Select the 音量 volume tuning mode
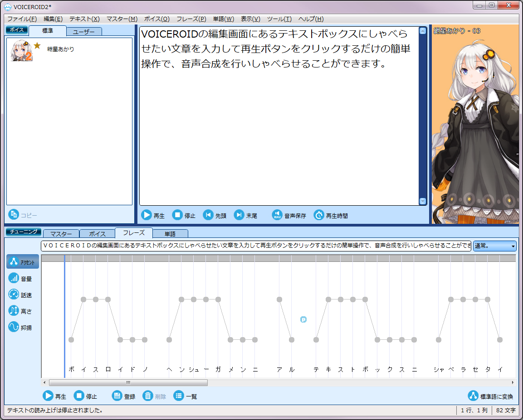The height and width of the screenshot is (420, 523). pyautogui.click(x=20, y=278)
